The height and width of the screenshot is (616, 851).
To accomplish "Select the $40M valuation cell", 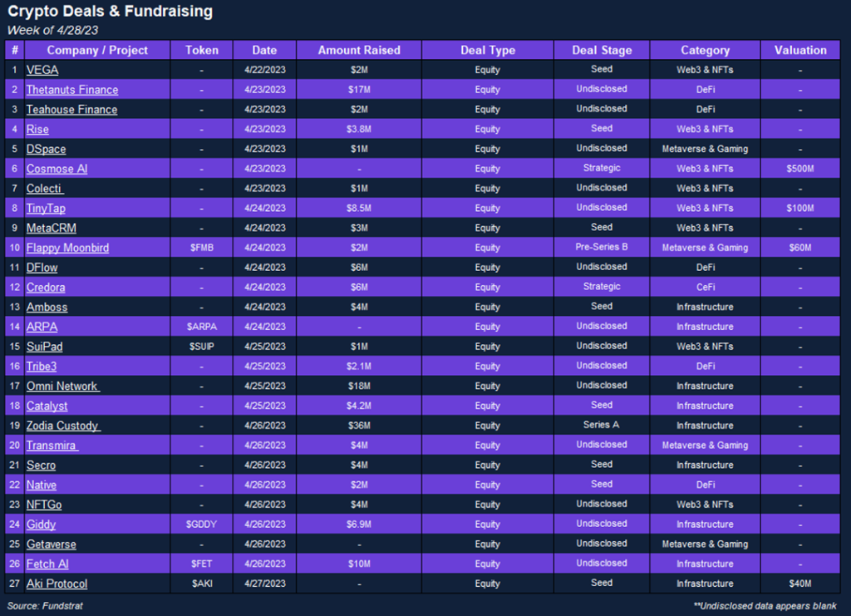I will coord(800,584).
